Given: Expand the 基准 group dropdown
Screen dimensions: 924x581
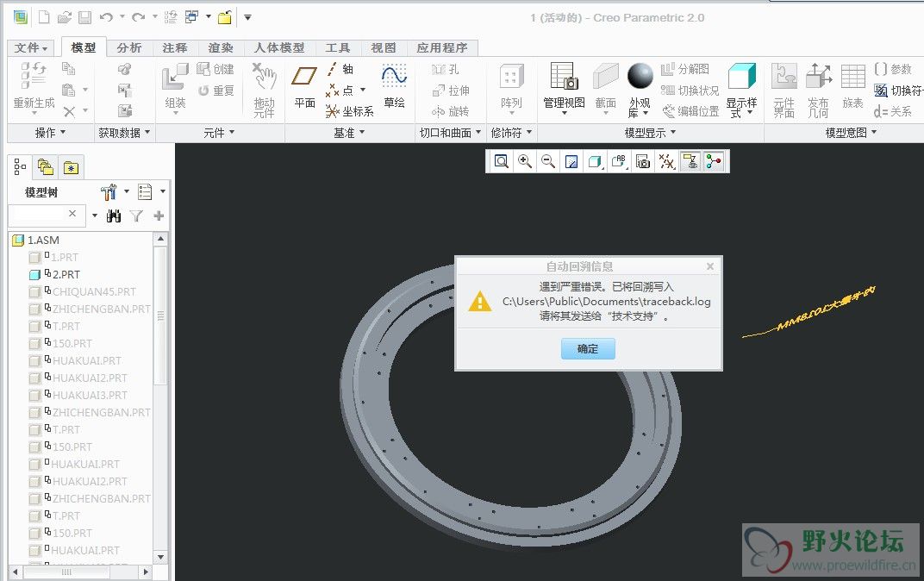Looking at the screenshot, I should (349, 133).
